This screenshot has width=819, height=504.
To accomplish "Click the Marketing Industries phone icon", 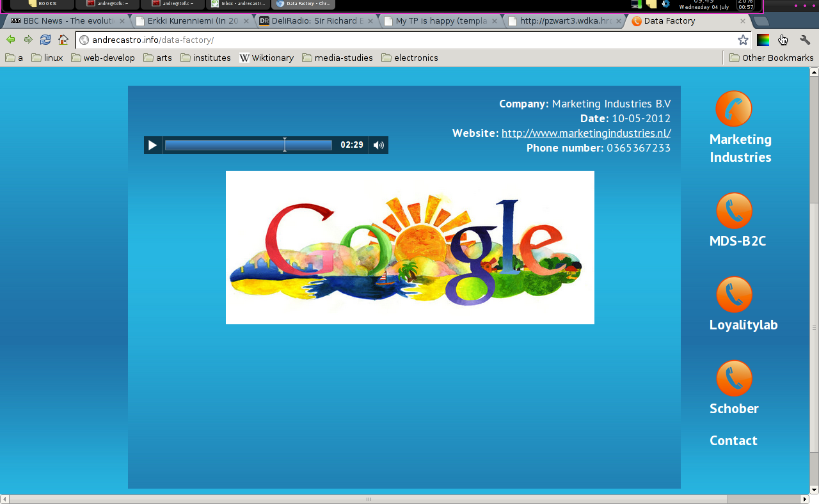I will pyautogui.click(x=734, y=109).
